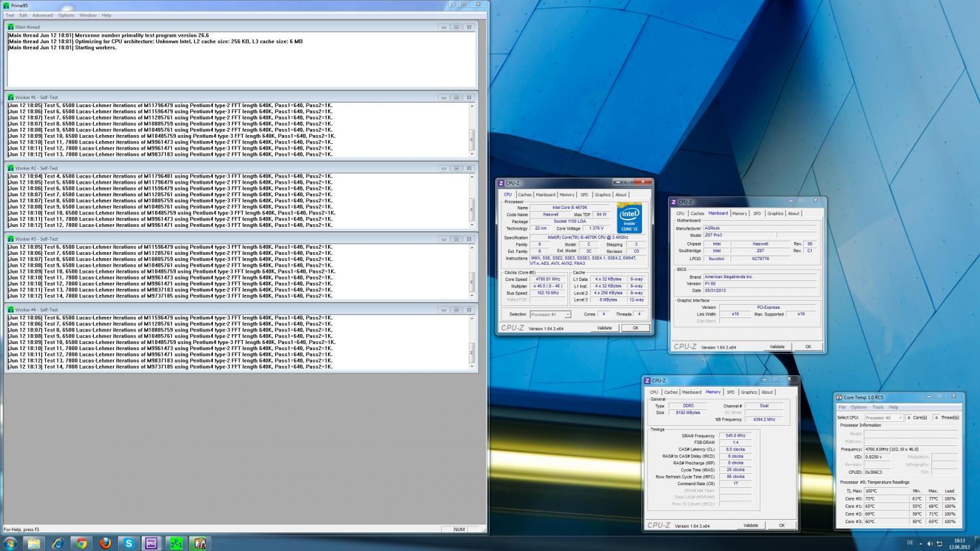Click scroll-down arrow in Worker #4 window
The image size is (980, 551).
pyautogui.click(x=472, y=367)
